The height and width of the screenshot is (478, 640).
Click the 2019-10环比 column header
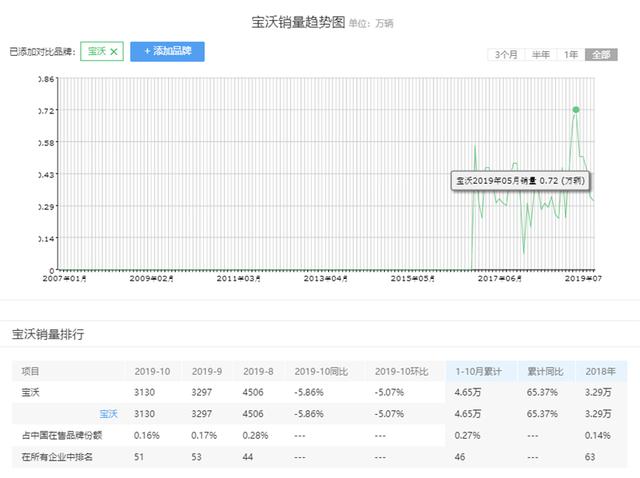pos(402,371)
